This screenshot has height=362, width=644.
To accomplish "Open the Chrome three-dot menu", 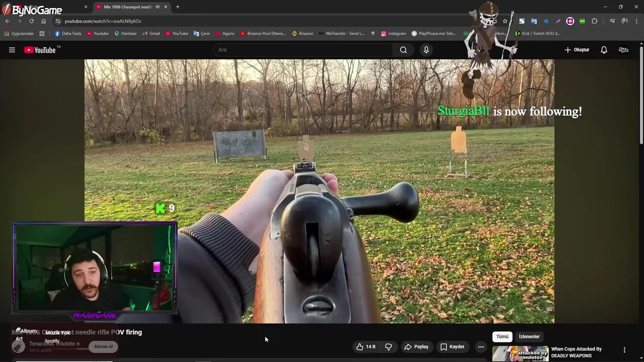I will [x=636, y=21].
